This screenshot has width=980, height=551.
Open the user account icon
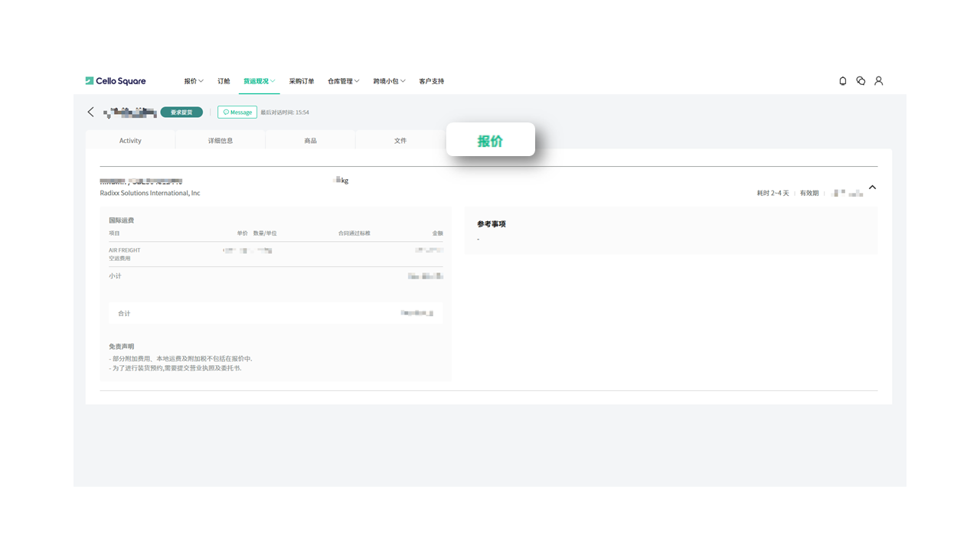(879, 81)
